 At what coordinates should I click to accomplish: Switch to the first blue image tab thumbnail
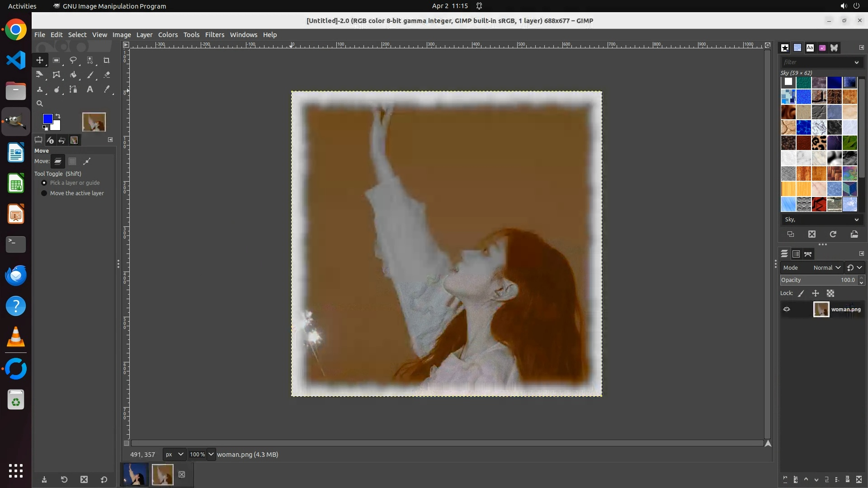135,474
